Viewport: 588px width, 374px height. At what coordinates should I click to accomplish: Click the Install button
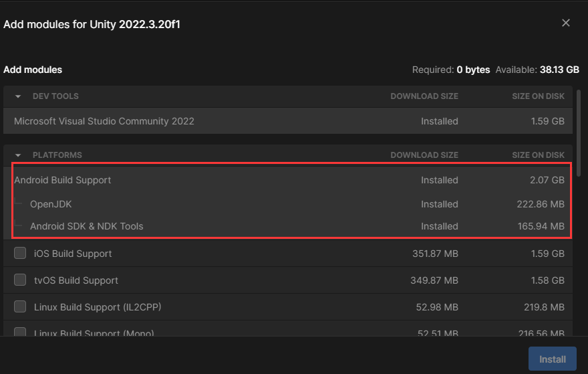point(553,359)
